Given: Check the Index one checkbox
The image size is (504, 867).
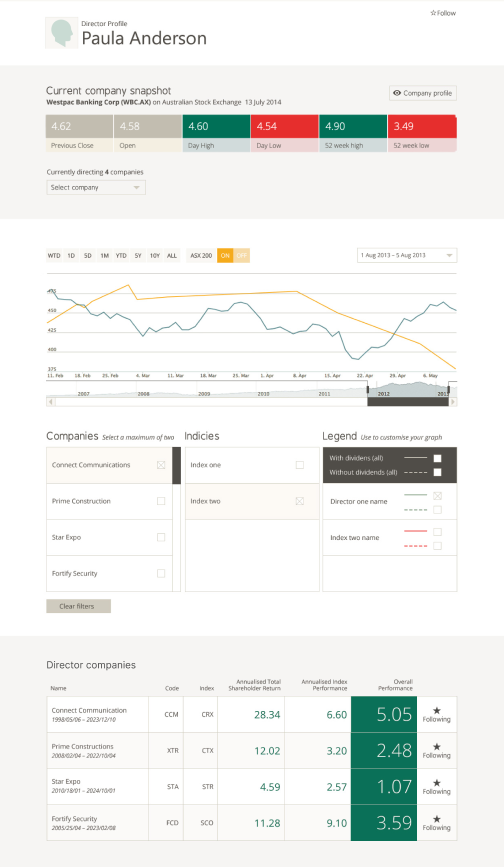Looking at the screenshot, I should (300, 465).
